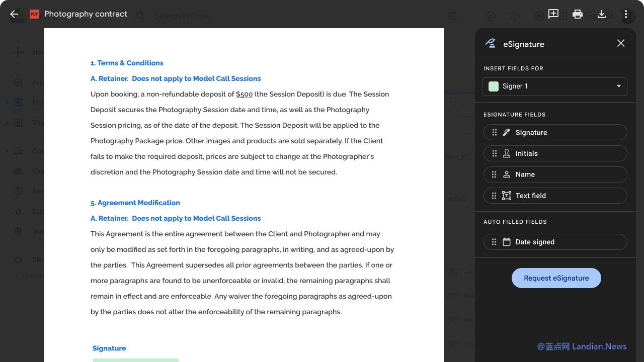Click the dimmed offline-ready checkmark icon

pos(491,16)
